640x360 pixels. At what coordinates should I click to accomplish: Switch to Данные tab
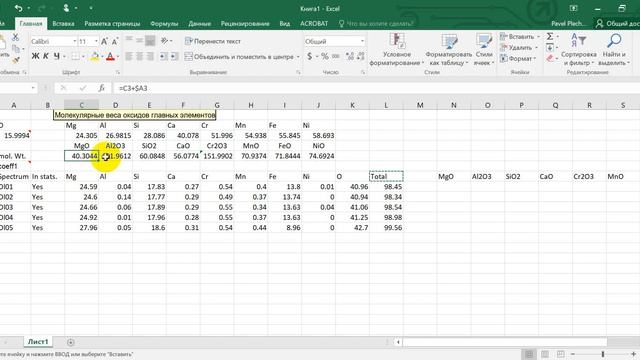pyautogui.click(x=200, y=24)
